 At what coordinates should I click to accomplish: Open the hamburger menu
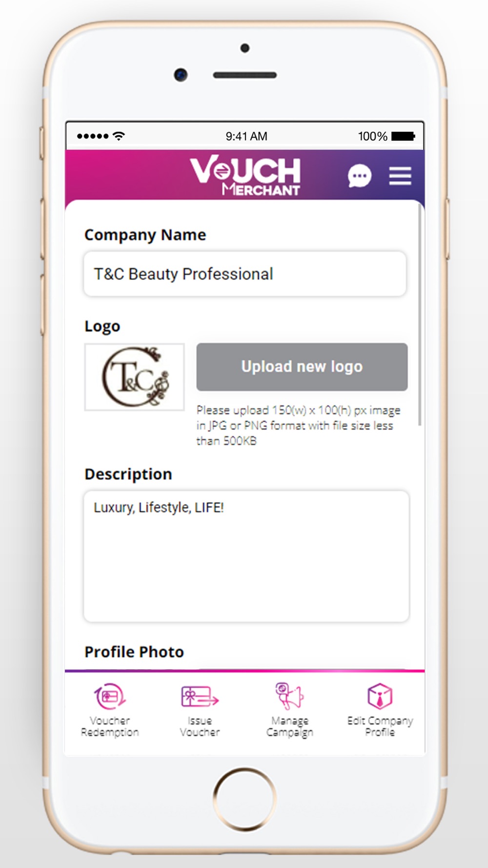400,176
